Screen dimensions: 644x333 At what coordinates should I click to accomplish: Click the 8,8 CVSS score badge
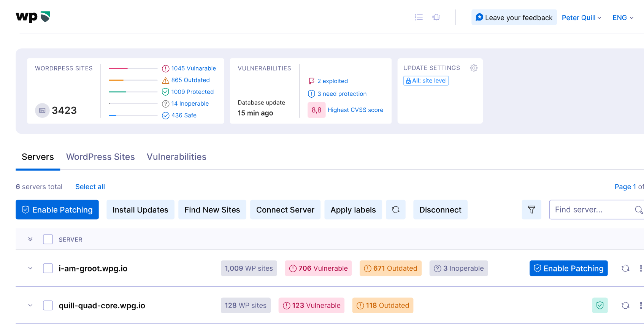(x=316, y=110)
